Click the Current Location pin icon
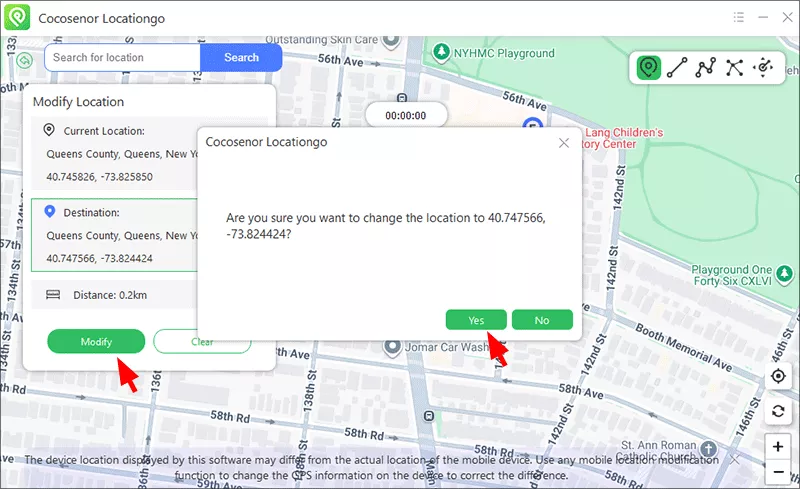 (x=49, y=130)
